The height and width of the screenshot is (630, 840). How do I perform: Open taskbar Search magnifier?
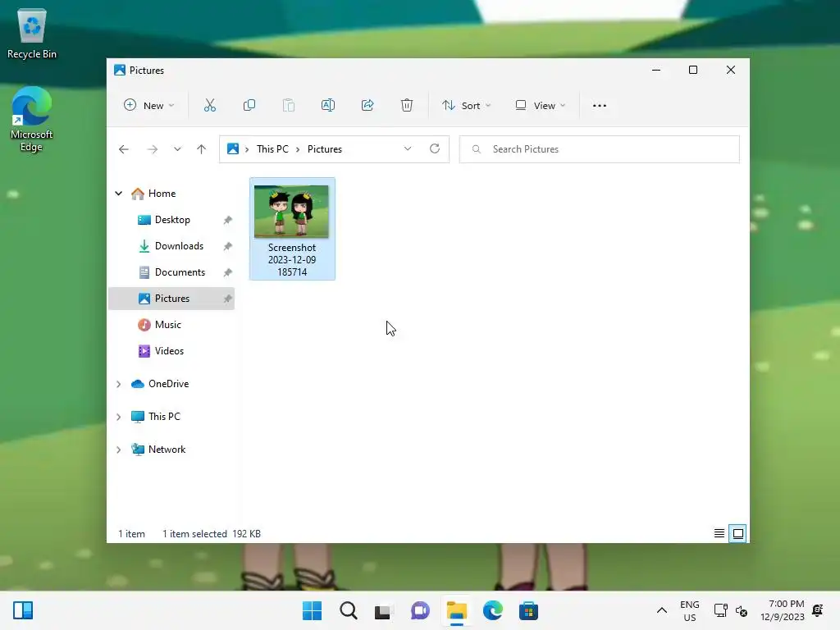pyautogui.click(x=348, y=610)
